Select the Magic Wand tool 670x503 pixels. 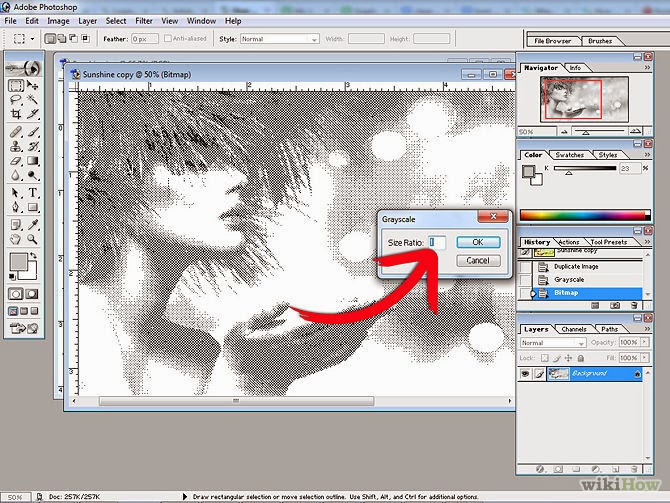tap(32, 100)
